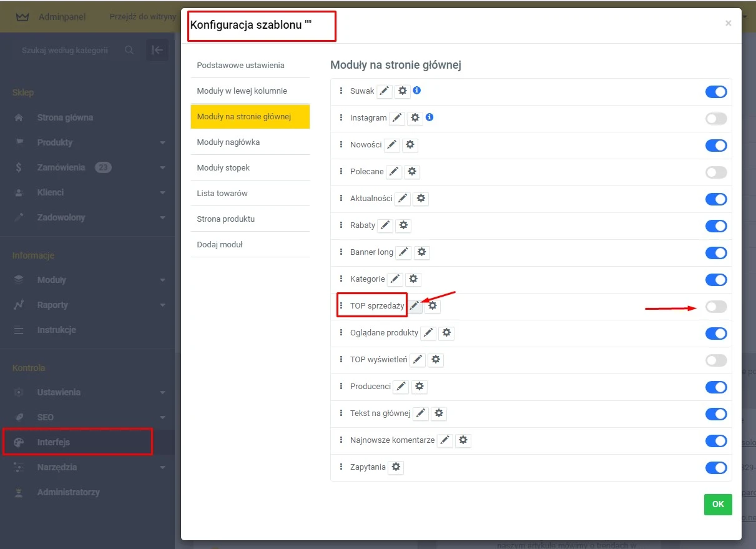Click the green OK button
Viewport: 756px width, 549px height.
[x=717, y=504]
